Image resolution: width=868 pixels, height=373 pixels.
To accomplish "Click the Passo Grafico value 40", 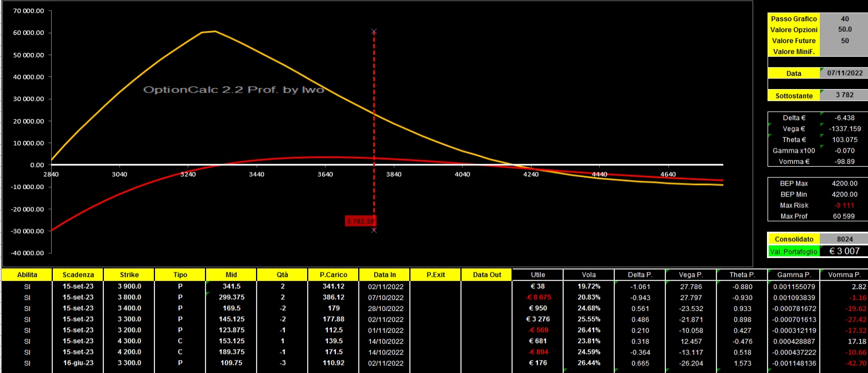I will (844, 18).
